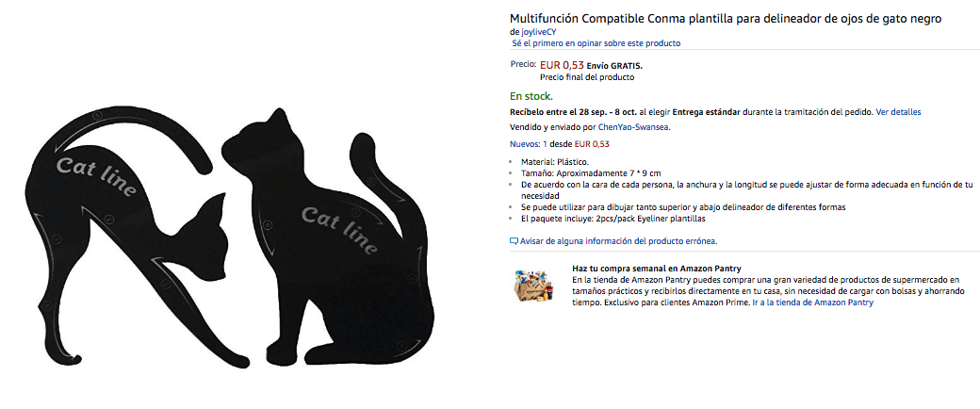Open 'Ver detalles' delivery link

[898, 112]
